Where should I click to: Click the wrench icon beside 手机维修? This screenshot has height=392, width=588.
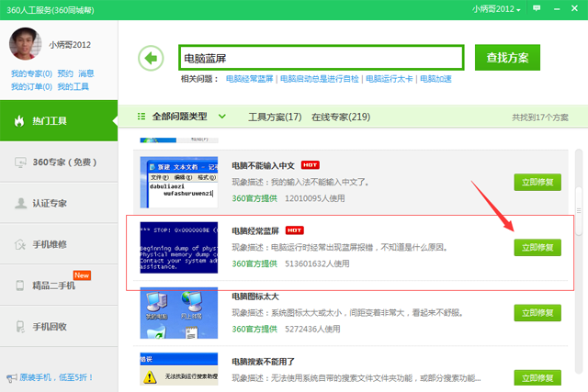coord(19,244)
